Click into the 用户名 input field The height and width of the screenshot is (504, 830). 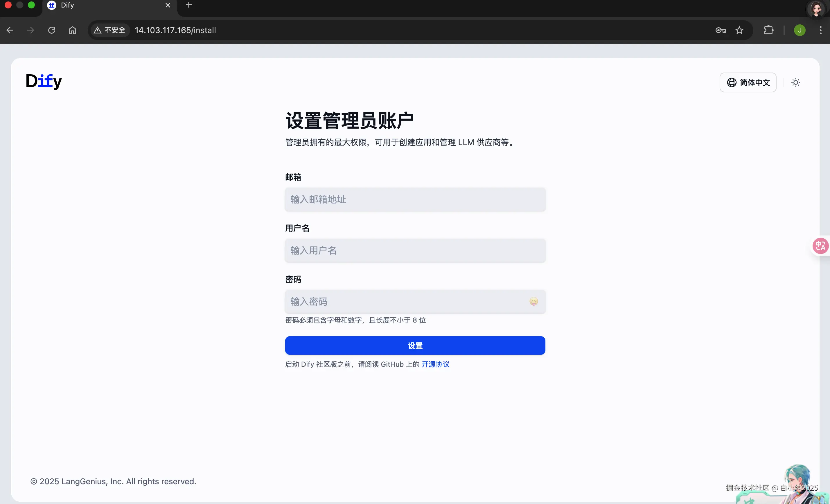415,251
